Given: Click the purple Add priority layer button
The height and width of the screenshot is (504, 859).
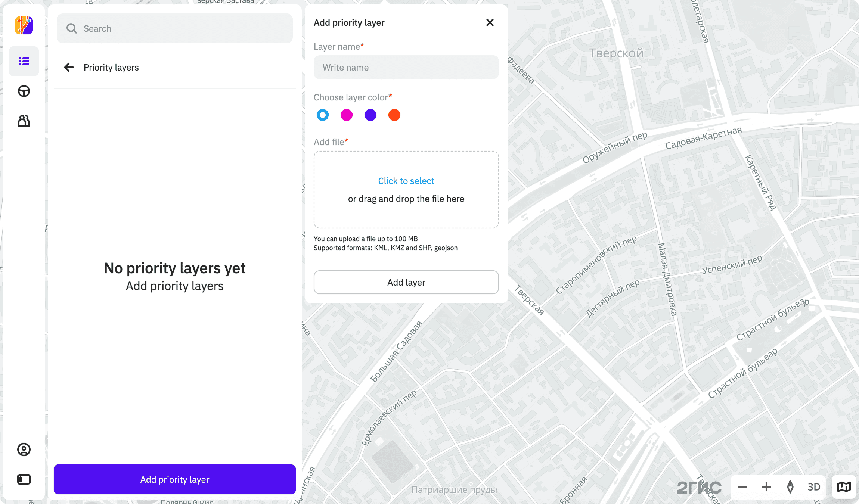Looking at the screenshot, I should click(175, 479).
